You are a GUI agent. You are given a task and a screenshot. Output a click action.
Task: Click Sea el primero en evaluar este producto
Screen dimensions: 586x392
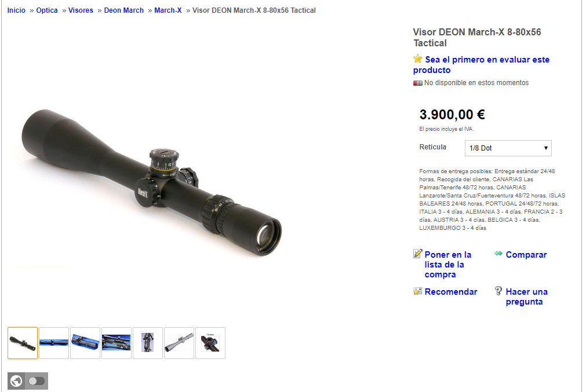tap(481, 65)
